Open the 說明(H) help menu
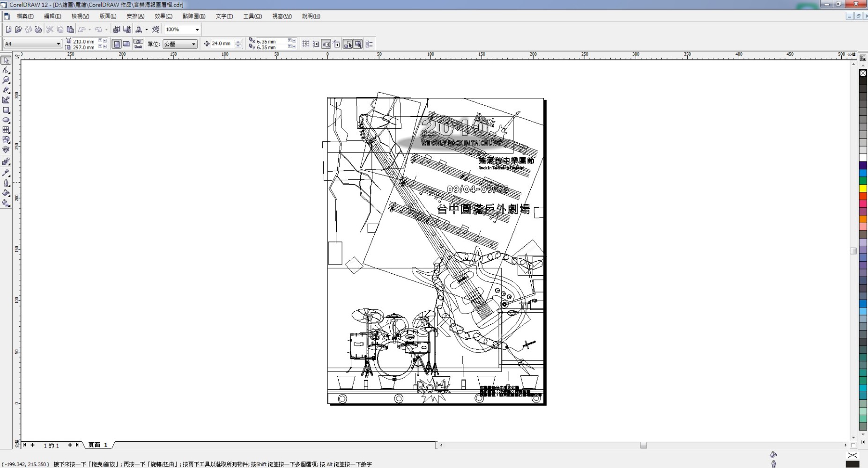This screenshot has height=468, width=868. click(x=311, y=16)
